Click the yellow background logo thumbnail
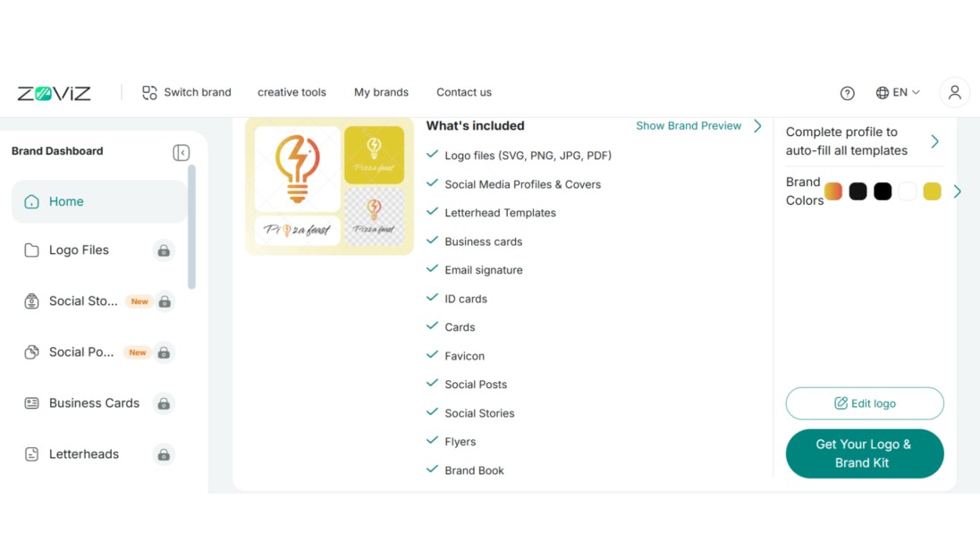Image resolution: width=980 pixels, height=551 pixels. tap(374, 155)
